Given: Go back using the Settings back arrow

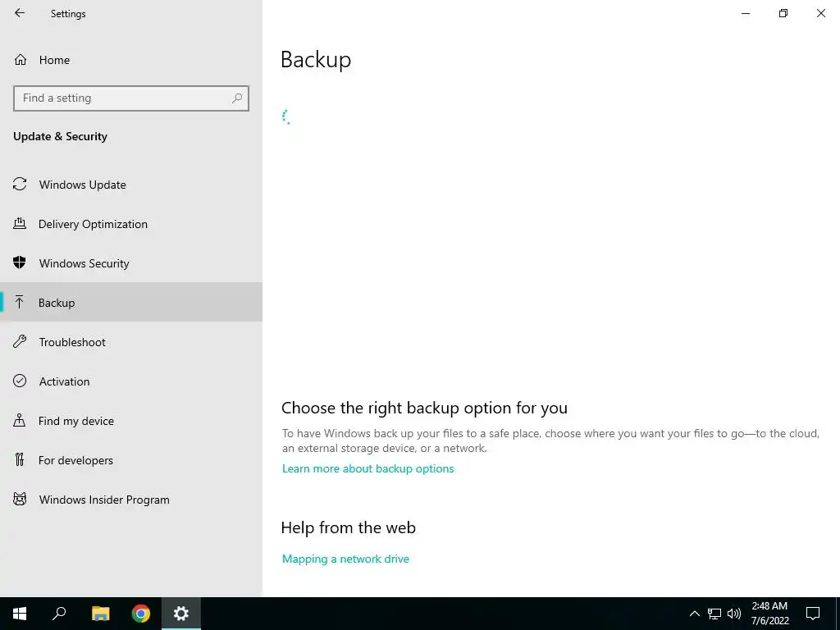Looking at the screenshot, I should 20,13.
